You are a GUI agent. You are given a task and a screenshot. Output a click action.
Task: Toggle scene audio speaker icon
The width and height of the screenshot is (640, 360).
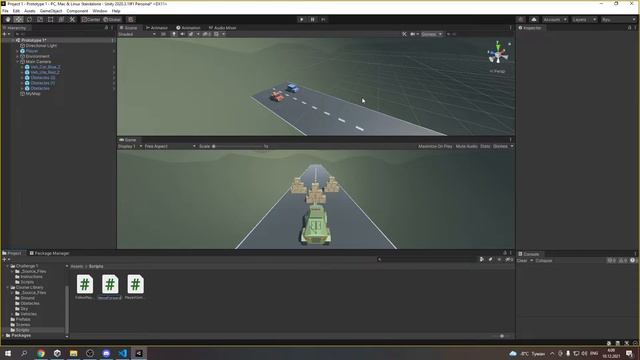(x=182, y=34)
